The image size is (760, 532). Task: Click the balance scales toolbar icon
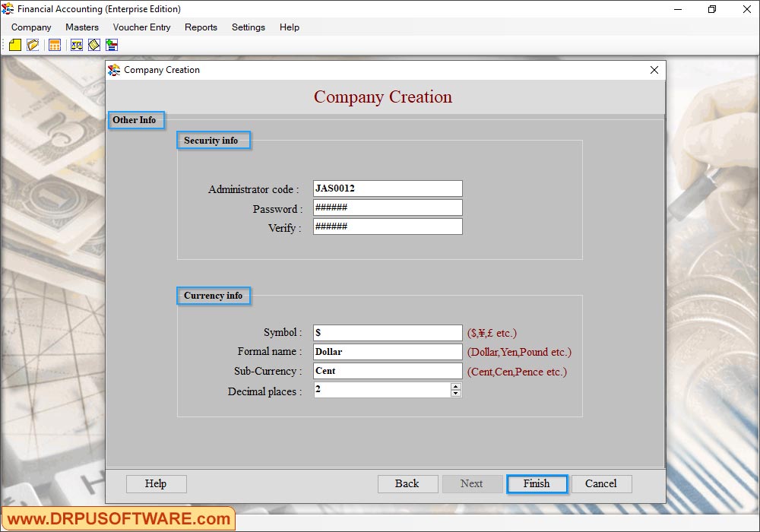coord(77,46)
